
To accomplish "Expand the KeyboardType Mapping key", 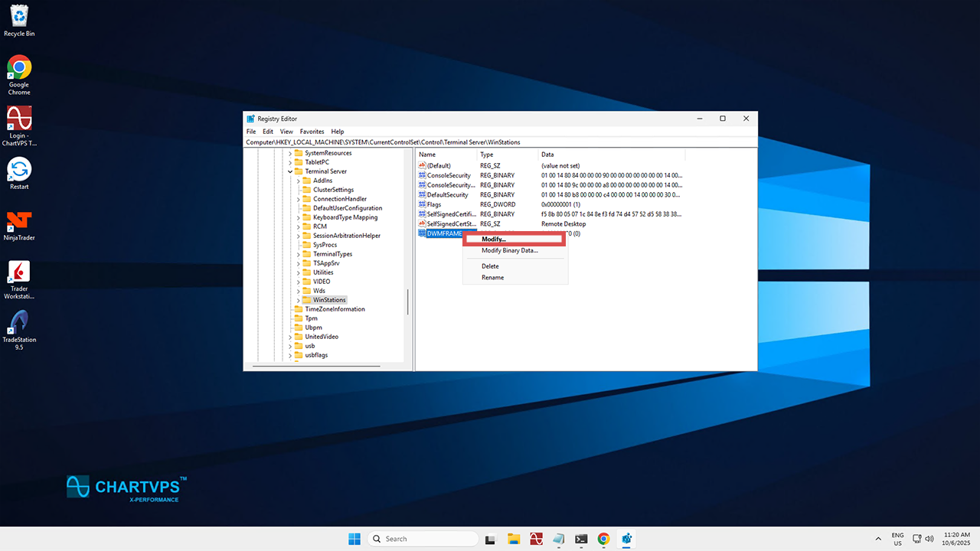I will (299, 217).
